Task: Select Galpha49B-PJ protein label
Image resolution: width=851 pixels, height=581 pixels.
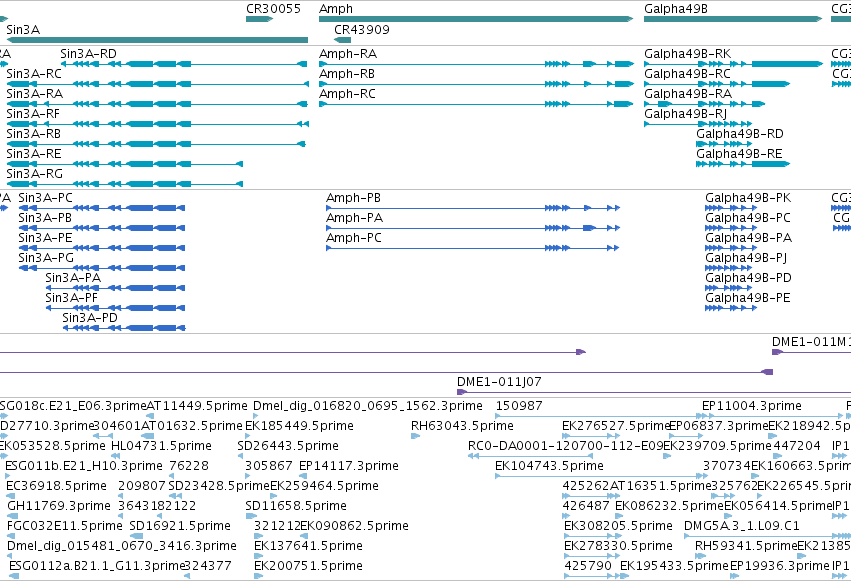Action: [746, 258]
